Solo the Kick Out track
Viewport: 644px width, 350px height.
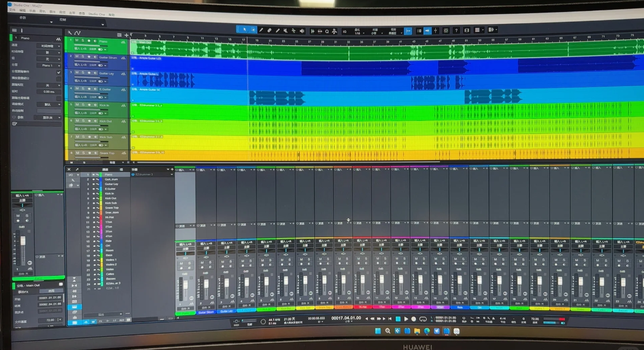[83, 121]
